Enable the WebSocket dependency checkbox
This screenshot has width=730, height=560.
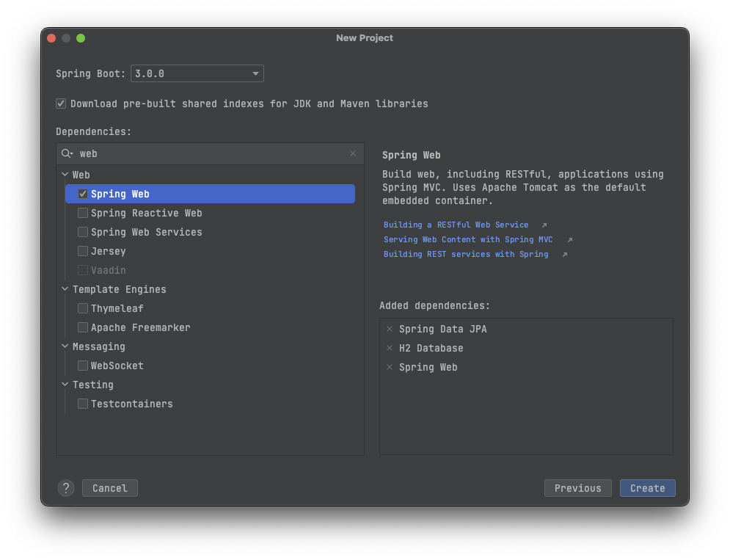click(x=83, y=366)
